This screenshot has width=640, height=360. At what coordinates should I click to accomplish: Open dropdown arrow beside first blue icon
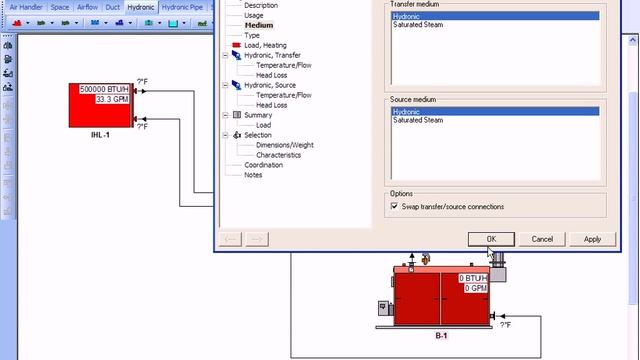tap(106, 24)
